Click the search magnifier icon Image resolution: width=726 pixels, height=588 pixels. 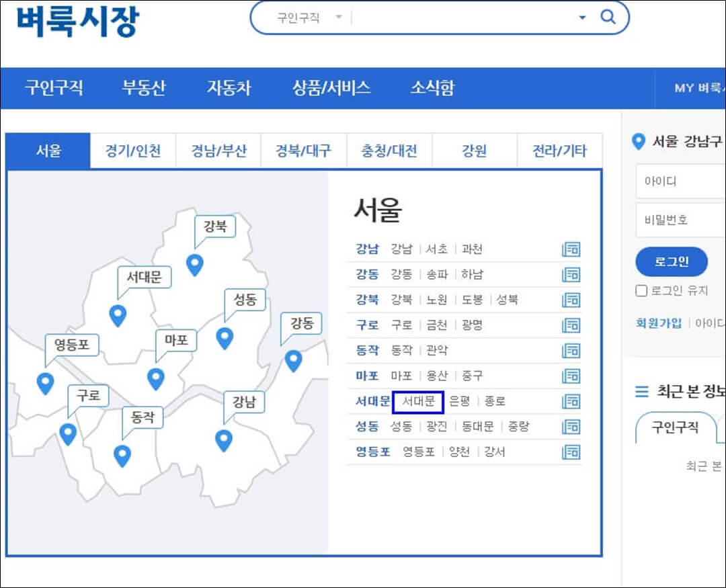click(607, 18)
